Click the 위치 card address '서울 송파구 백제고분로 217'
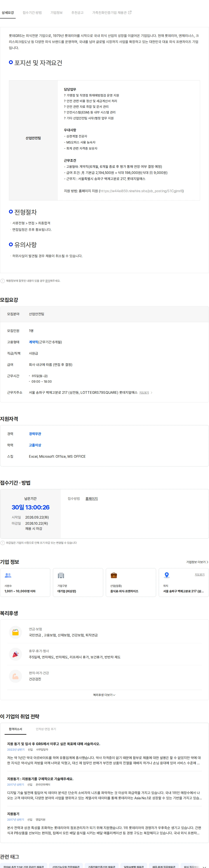 [183, 591]
